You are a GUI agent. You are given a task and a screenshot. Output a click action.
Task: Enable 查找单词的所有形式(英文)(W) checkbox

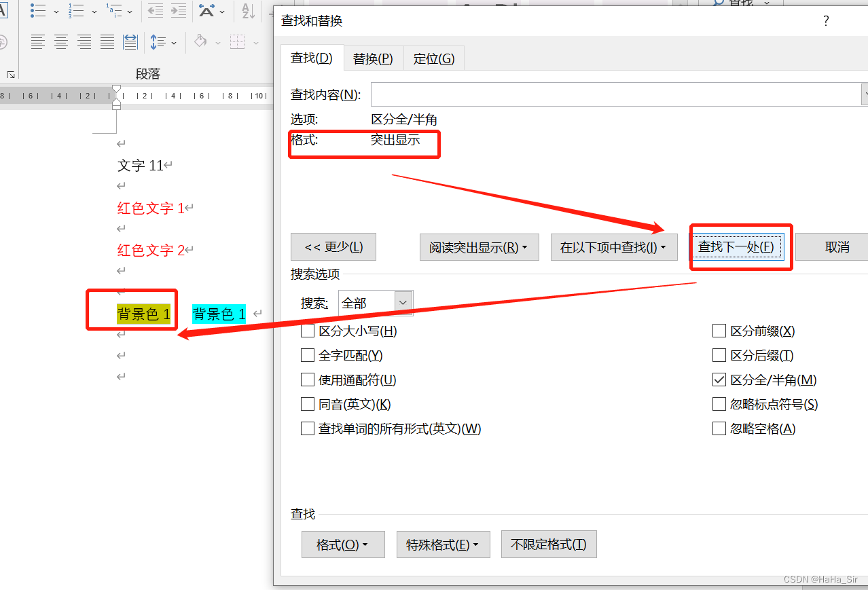[308, 429]
